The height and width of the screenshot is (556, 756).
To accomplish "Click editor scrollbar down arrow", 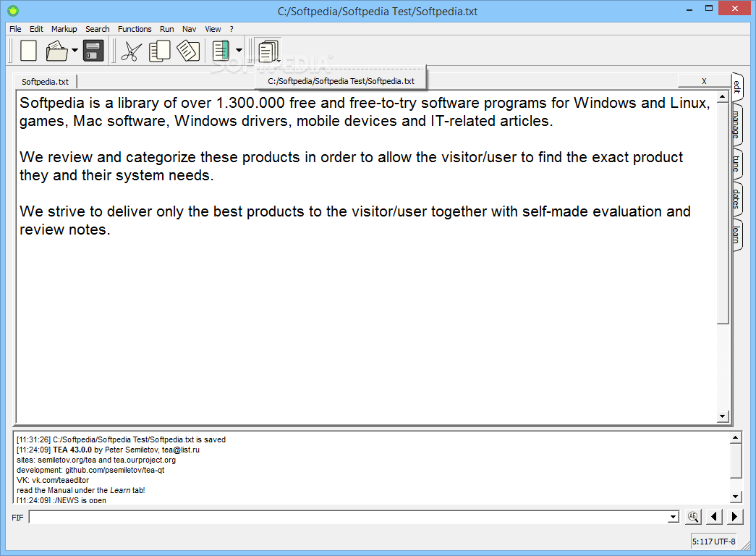I will point(722,416).
